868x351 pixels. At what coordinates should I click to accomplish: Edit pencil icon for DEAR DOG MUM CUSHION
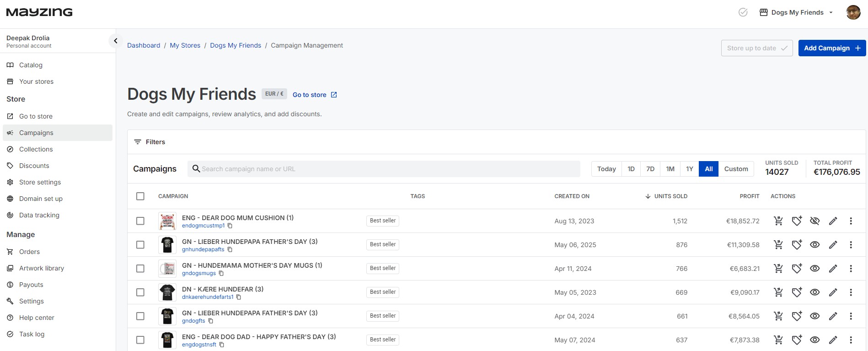(833, 221)
